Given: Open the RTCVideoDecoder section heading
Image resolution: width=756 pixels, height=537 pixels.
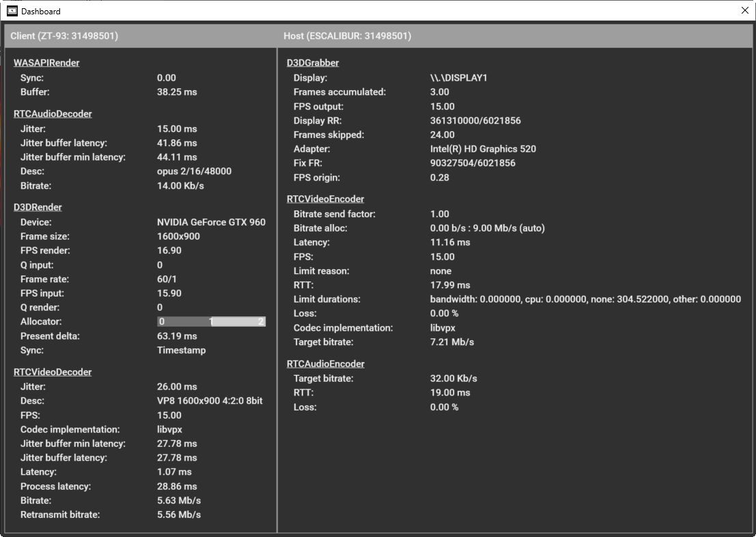Looking at the screenshot, I should 53,372.
